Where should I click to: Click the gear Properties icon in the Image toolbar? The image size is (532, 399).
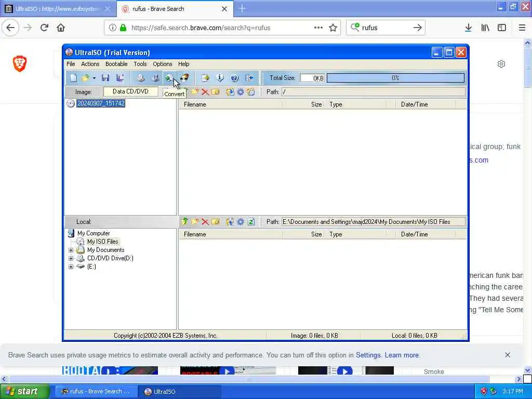[241, 91]
